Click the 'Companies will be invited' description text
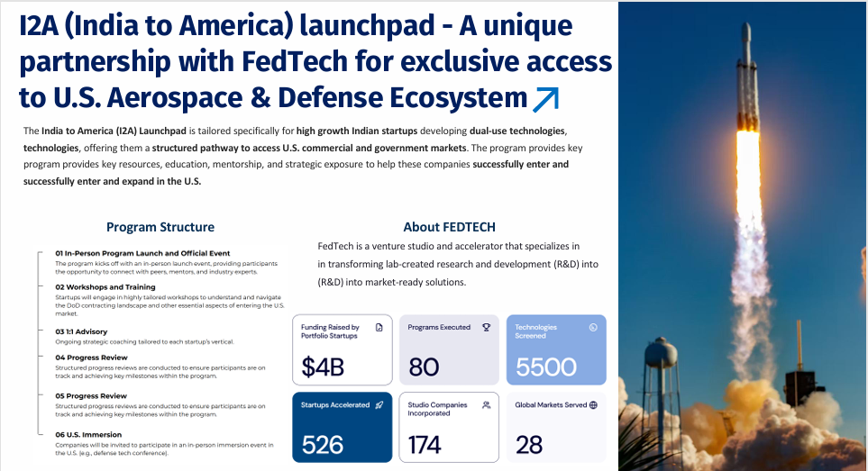The width and height of the screenshot is (868, 471). click(x=164, y=448)
